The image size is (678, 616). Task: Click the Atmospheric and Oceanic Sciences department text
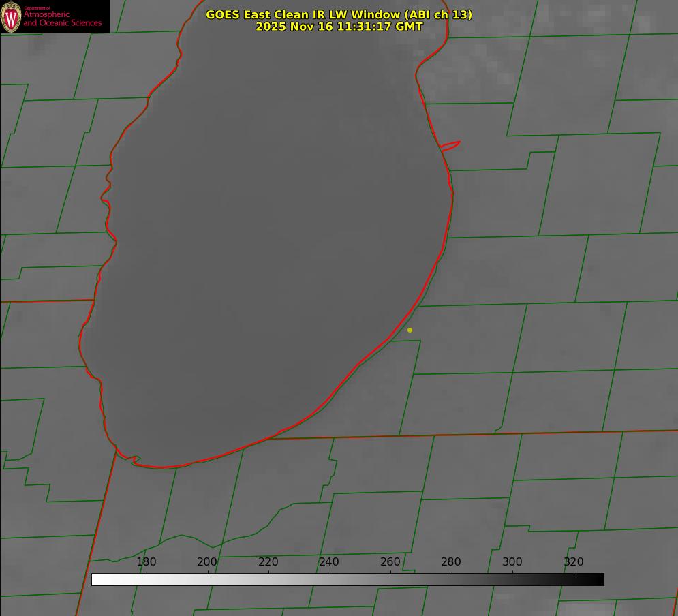click(62, 17)
